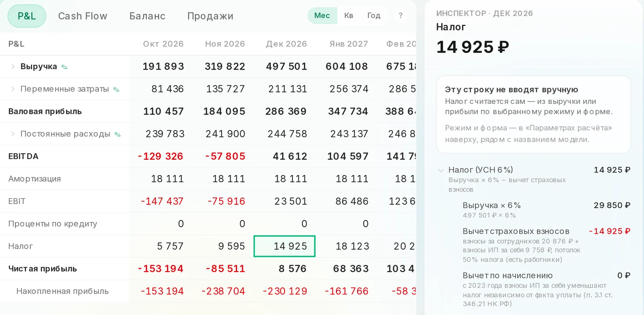Click the Янв 2027 column header
This screenshot has height=315, width=644.
pos(349,44)
